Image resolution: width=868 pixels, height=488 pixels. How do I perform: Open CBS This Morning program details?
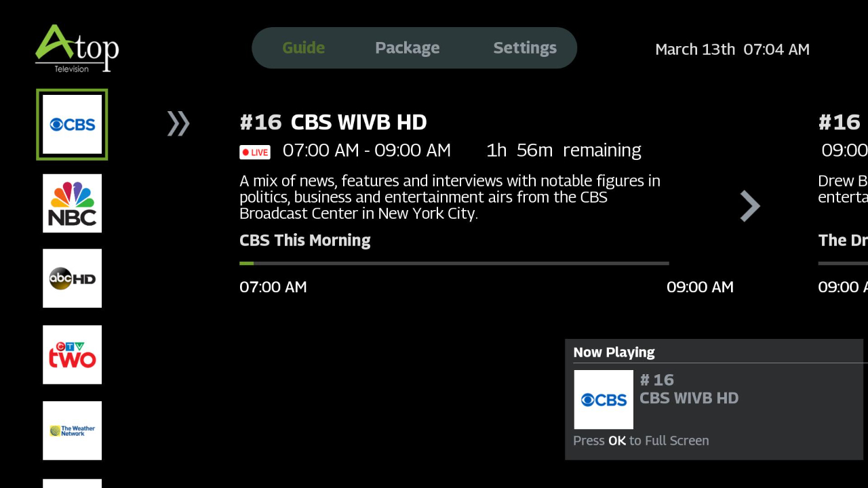click(304, 240)
